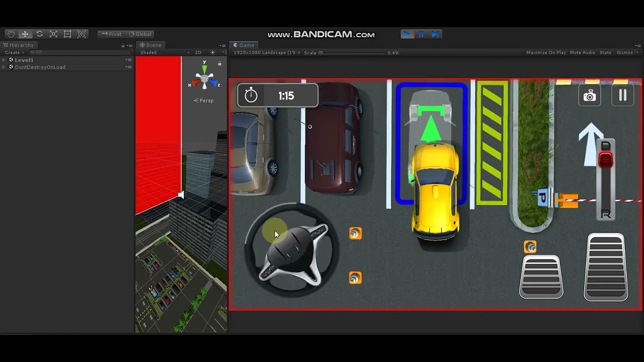Switch to the Game tab
Image resolution: width=644 pixels, height=362 pixels.
click(x=244, y=45)
